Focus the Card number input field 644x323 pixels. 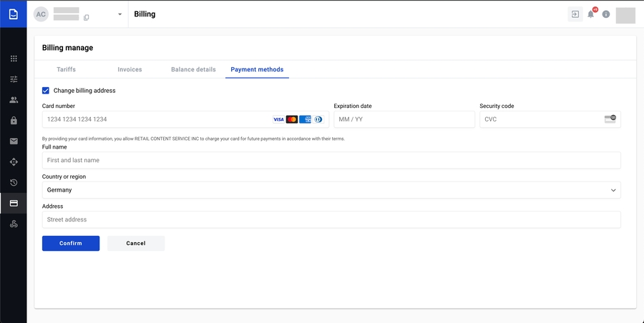tap(185, 119)
